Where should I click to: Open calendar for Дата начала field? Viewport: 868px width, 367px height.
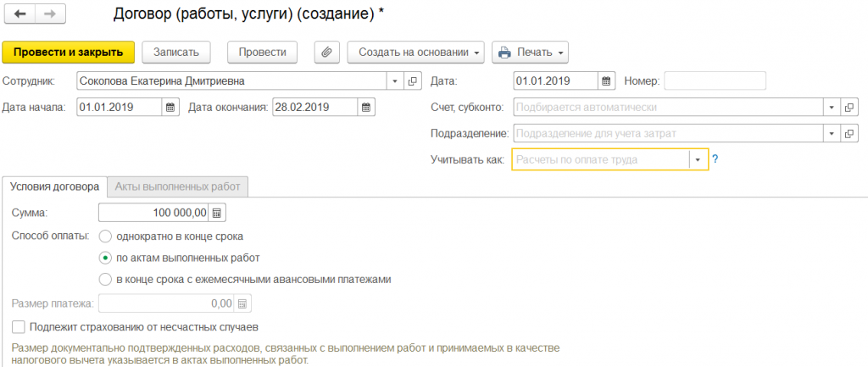[170, 108]
